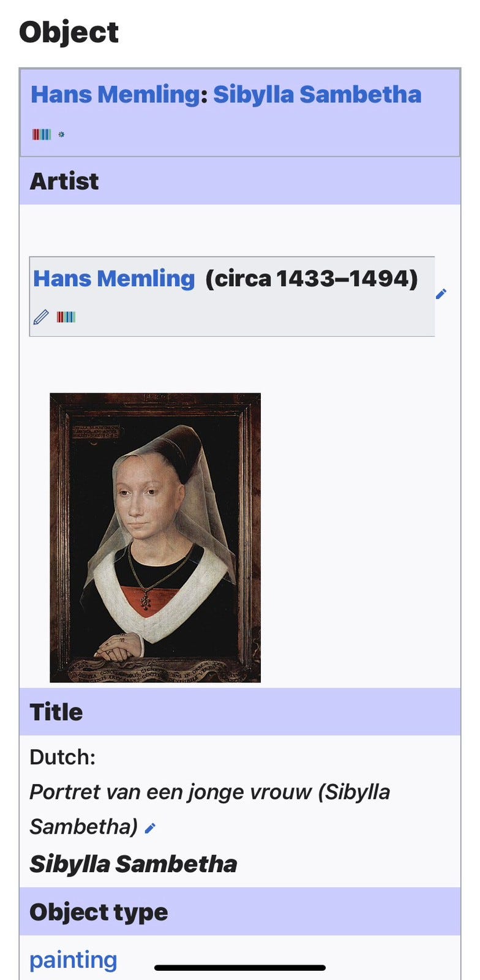Click the circa 1433–1494 date text
The width and height of the screenshot is (480, 980).
tap(312, 278)
